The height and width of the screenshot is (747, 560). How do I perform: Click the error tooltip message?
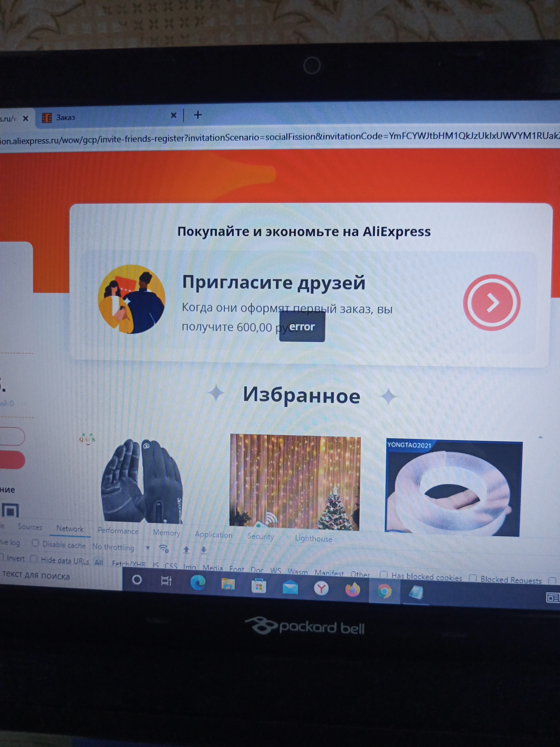coord(302,326)
